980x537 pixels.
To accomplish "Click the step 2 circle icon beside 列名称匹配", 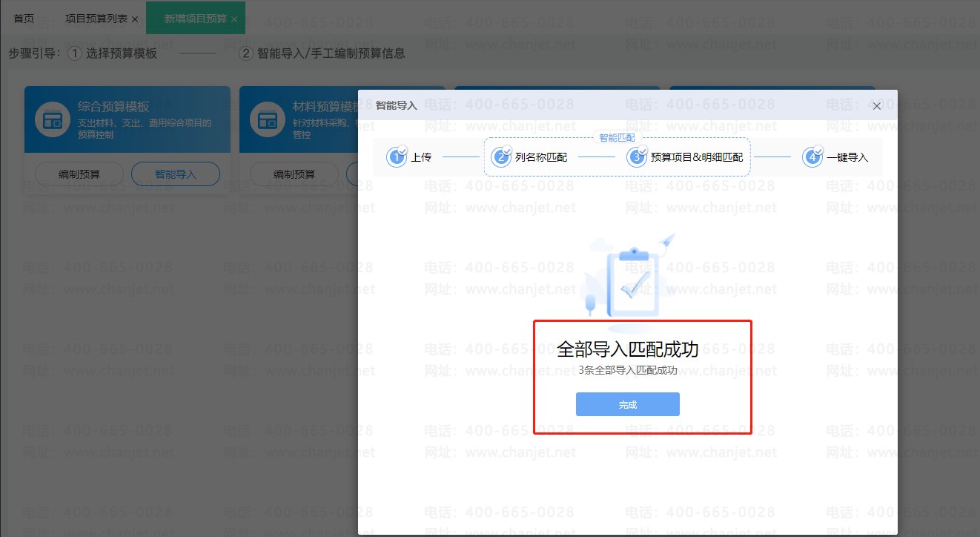I will click(501, 157).
